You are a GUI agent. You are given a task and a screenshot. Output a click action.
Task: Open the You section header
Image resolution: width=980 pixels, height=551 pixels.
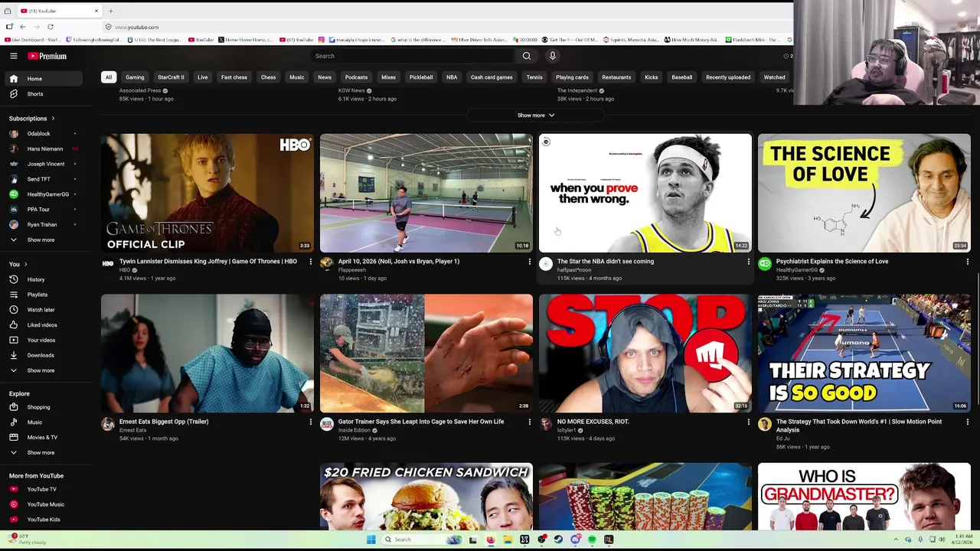tap(18, 264)
